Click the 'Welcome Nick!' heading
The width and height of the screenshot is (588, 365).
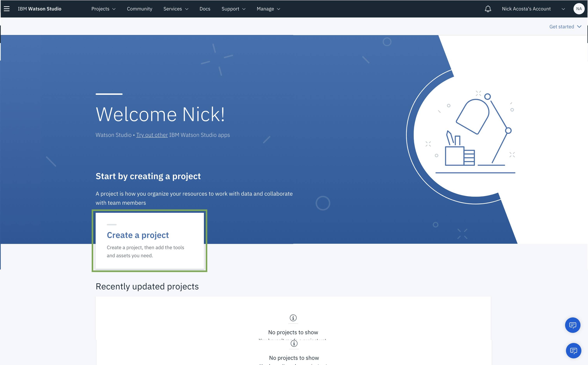point(160,114)
